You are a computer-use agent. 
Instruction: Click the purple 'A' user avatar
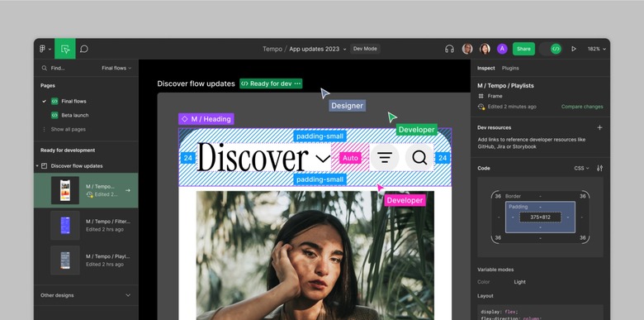tap(502, 49)
